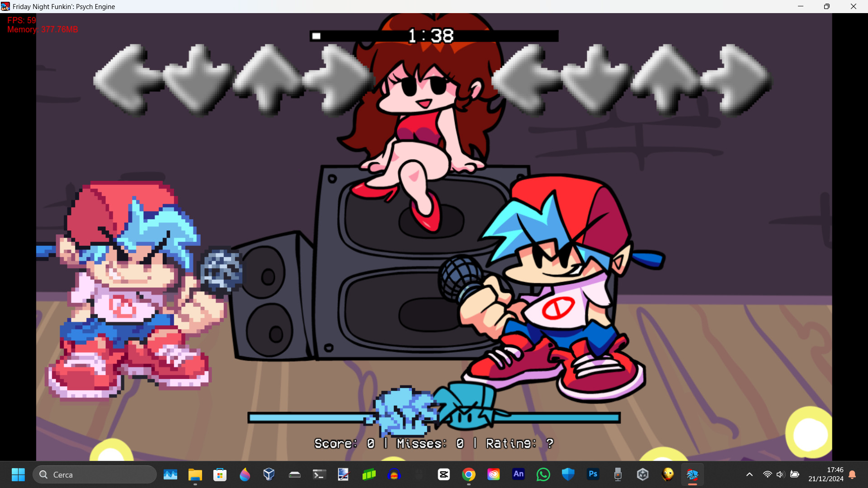
Task: Open the gray drive icon app
Action: click(295, 474)
